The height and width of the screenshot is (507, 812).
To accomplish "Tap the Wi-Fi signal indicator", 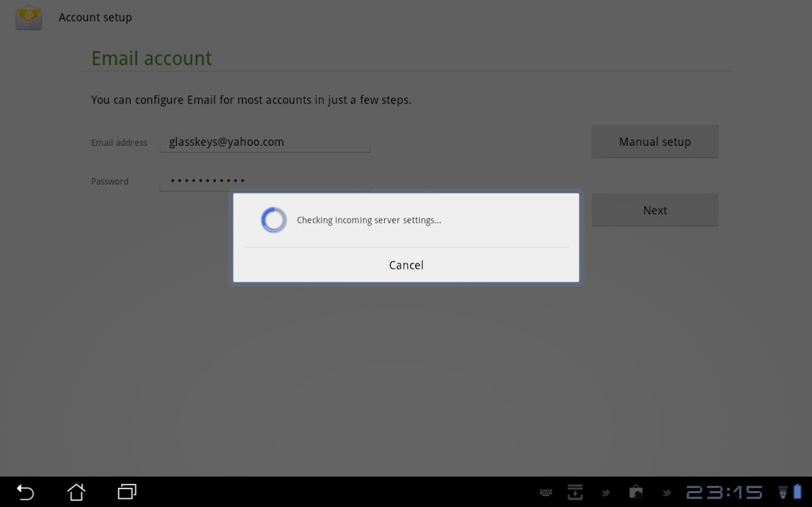I will [x=783, y=492].
